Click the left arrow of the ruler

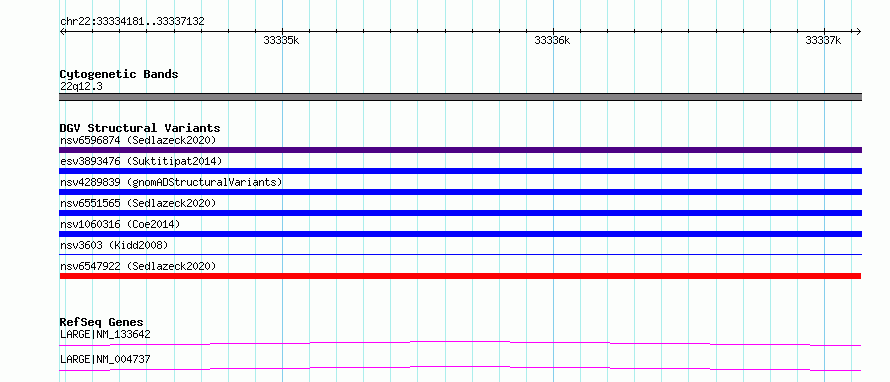(x=62, y=31)
